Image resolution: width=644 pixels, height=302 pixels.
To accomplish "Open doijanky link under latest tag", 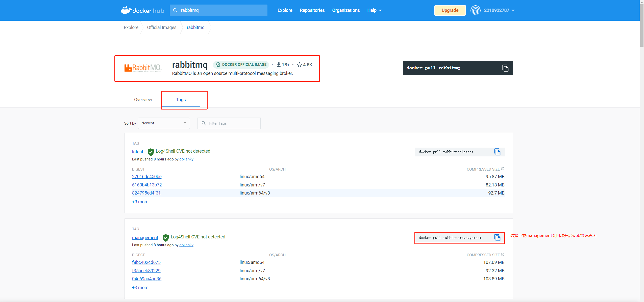I will (186, 159).
